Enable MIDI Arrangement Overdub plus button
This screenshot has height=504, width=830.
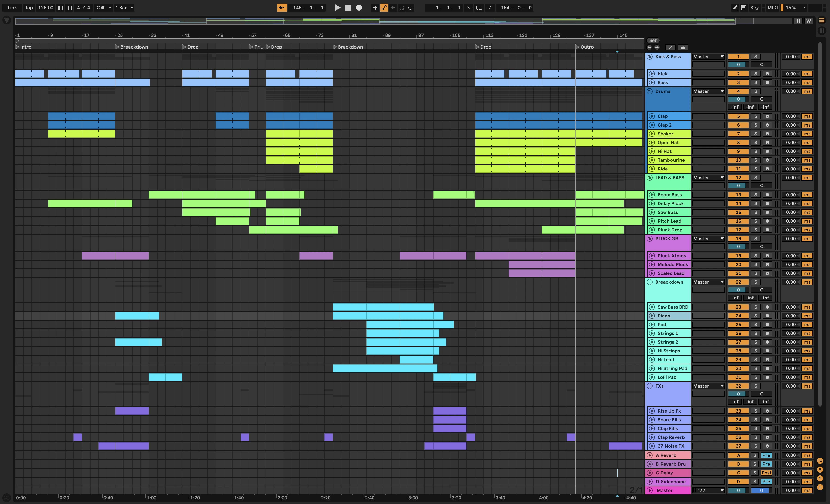coord(375,7)
